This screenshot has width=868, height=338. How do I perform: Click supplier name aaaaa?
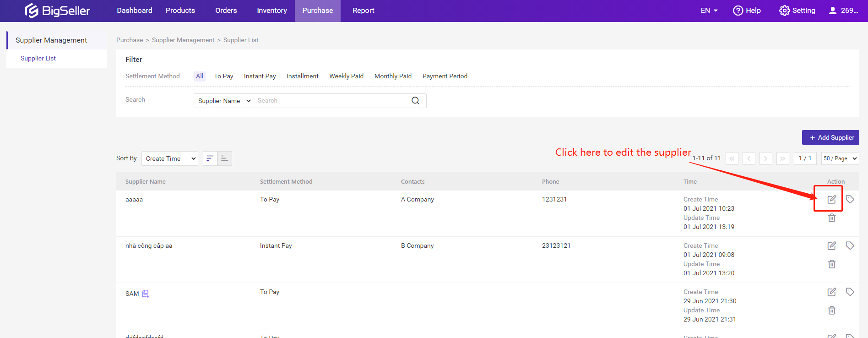134,199
